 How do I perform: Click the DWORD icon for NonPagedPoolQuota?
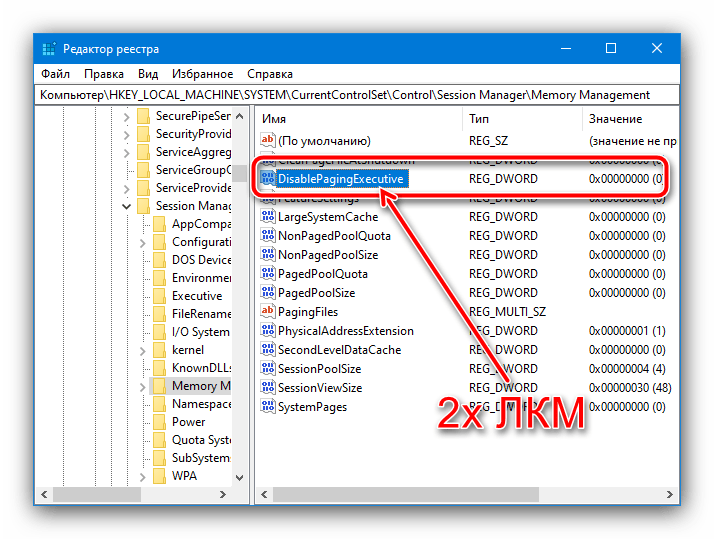point(267,235)
